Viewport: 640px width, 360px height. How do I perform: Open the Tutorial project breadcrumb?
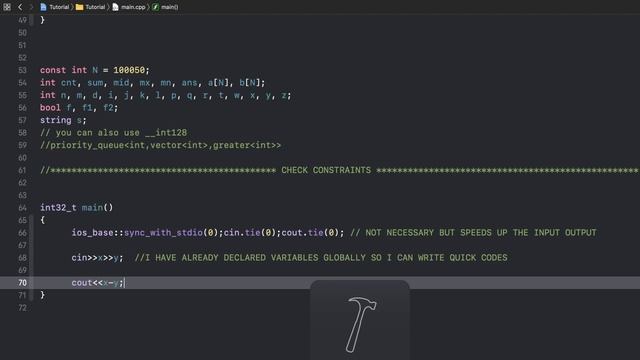54,7
